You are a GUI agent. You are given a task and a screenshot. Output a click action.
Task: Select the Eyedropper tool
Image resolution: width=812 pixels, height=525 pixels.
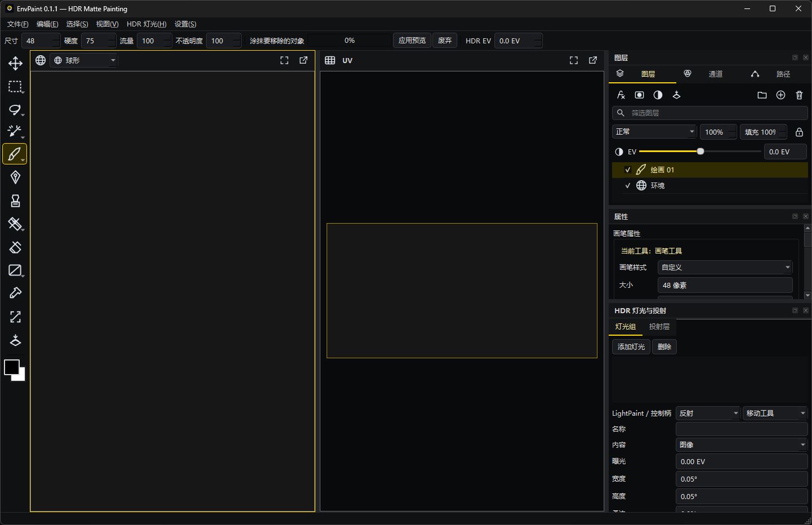point(15,293)
